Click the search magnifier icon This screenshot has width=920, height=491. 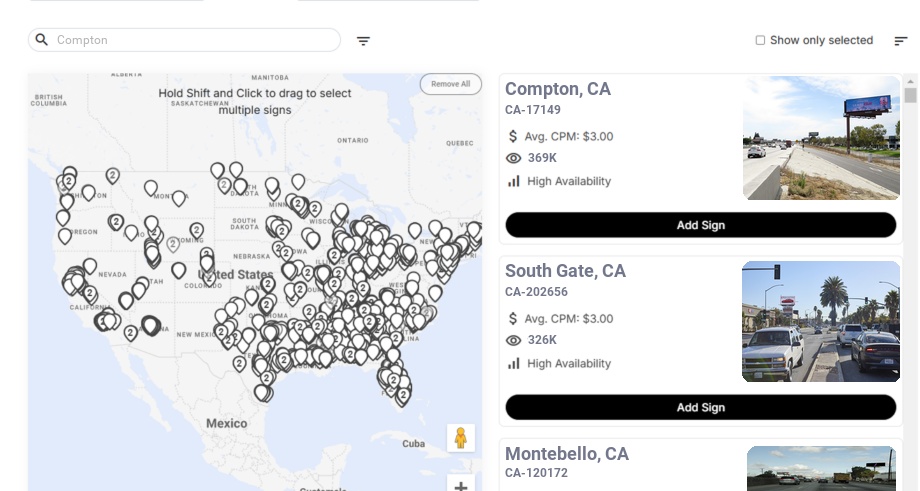click(42, 40)
